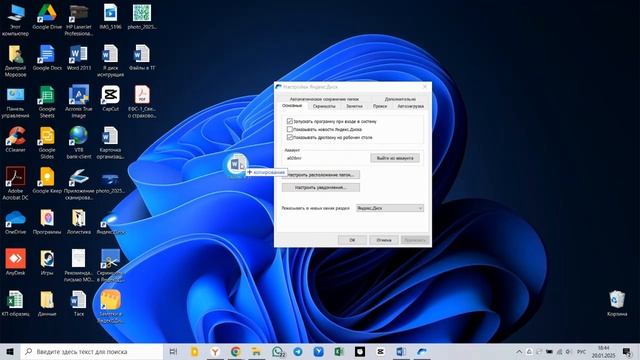
Task: Open the Google Keep shortcut
Action: [47, 180]
